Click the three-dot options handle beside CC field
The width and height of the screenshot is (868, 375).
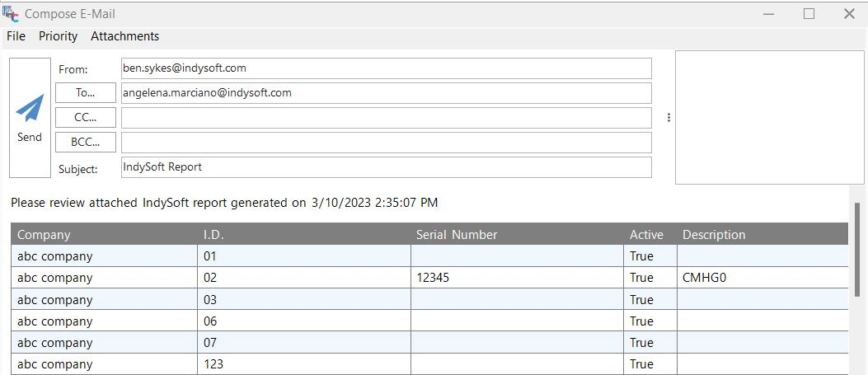pyautogui.click(x=669, y=118)
